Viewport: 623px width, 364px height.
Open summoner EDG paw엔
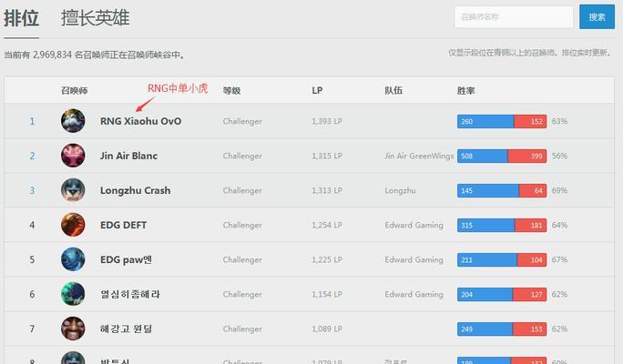click(126, 259)
